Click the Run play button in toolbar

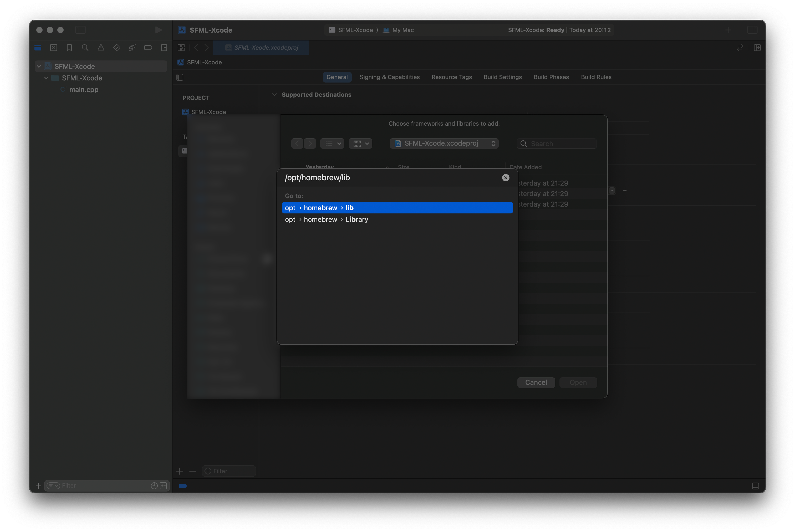coord(159,30)
